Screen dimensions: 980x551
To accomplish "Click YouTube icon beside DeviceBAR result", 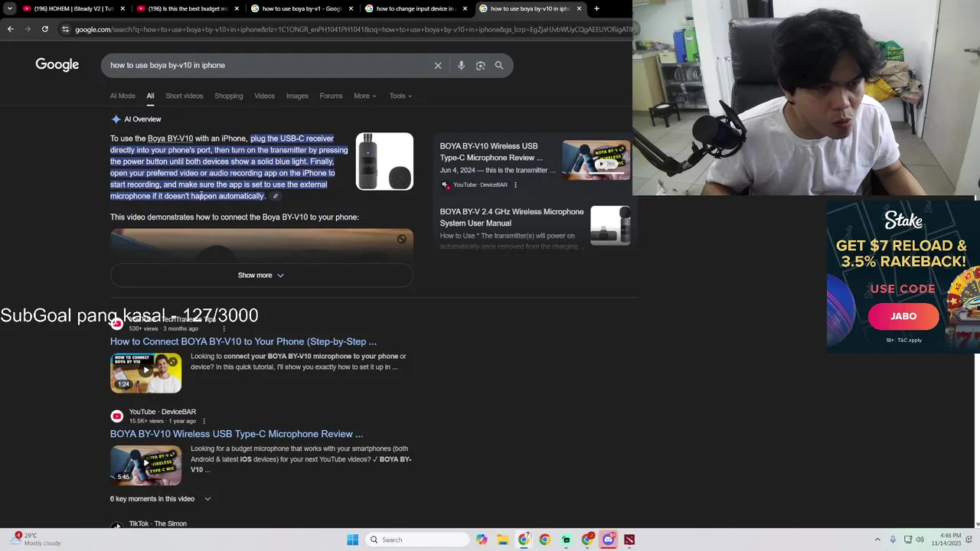I will (116, 416).
